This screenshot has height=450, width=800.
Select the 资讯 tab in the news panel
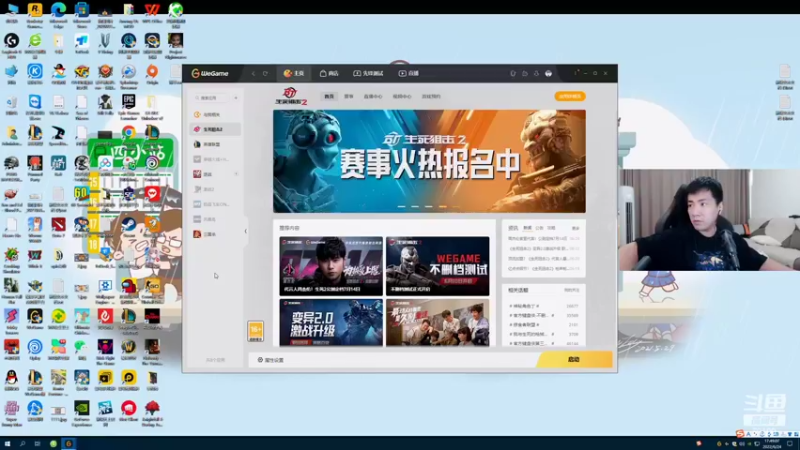pos(513,228)
